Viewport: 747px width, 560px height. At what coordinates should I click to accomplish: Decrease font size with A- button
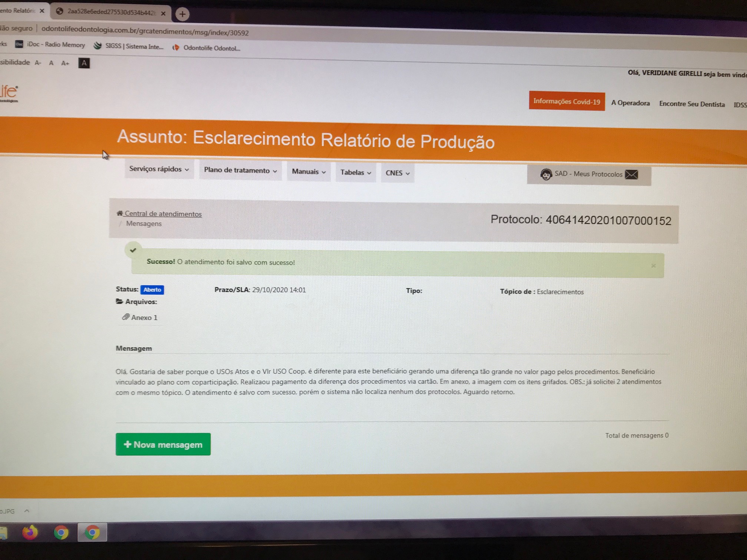pyautogui.click(x=38, y=63)
